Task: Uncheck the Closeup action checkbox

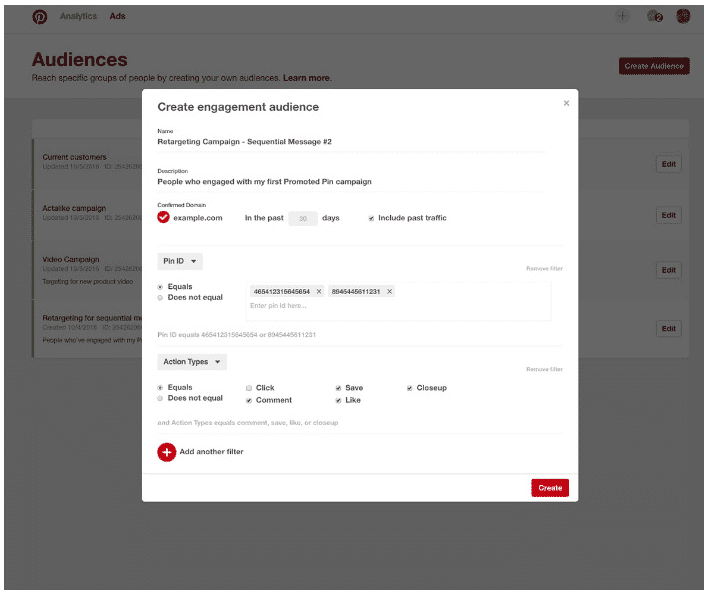Action: coord(410,388)
